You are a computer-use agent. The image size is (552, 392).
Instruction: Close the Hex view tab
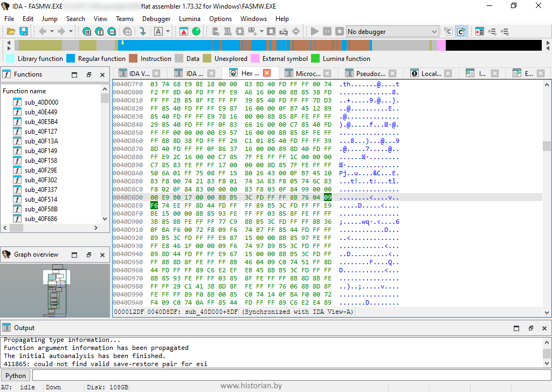tap(267, 73)
